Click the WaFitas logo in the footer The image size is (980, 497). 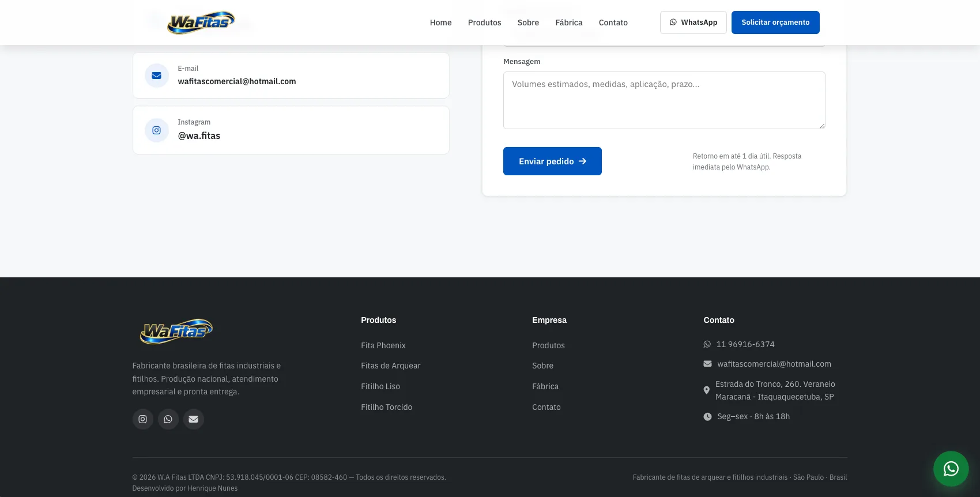[176, 332]
